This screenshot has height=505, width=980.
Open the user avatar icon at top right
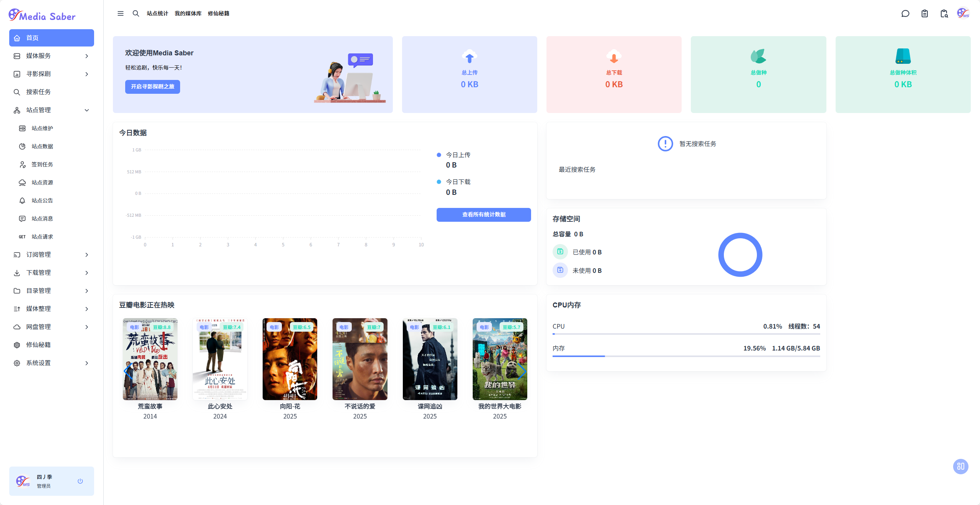(963, 13)
